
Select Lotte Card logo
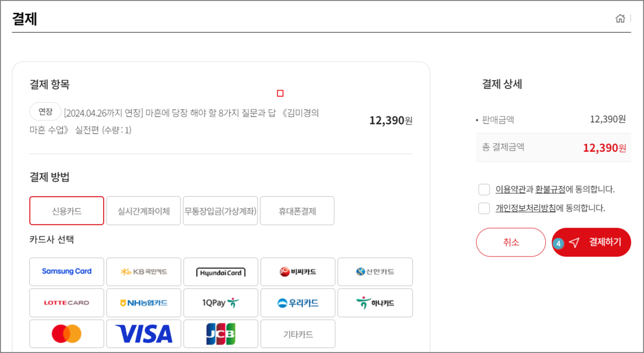[x=67, y=303]
